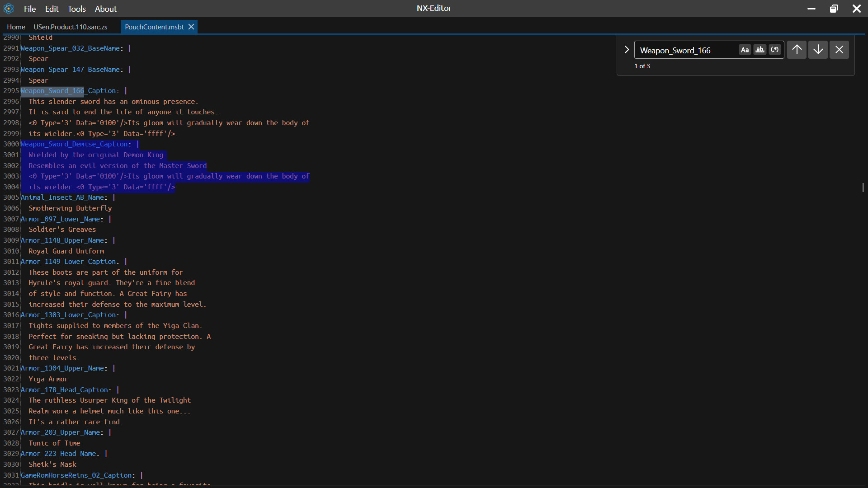Click the NX-Editor logo icon
Image resolution: width=868 pixels, height=488 pixels.
tap(9, 9)
